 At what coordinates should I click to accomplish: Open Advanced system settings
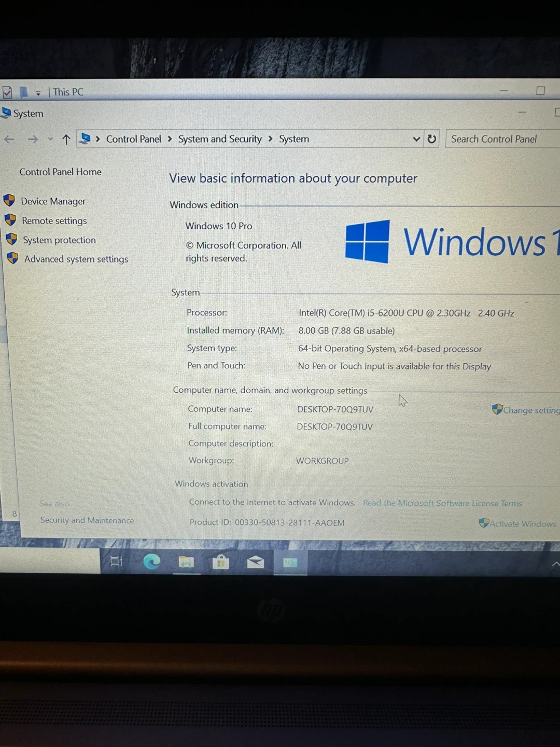point(76,259)
